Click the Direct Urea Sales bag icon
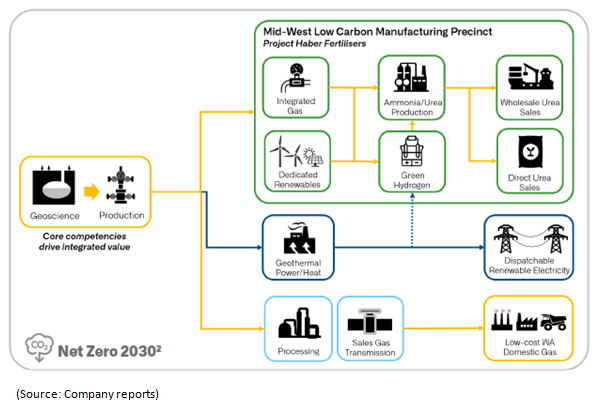Viewport: 600px width, 406px height. (529, 153)
